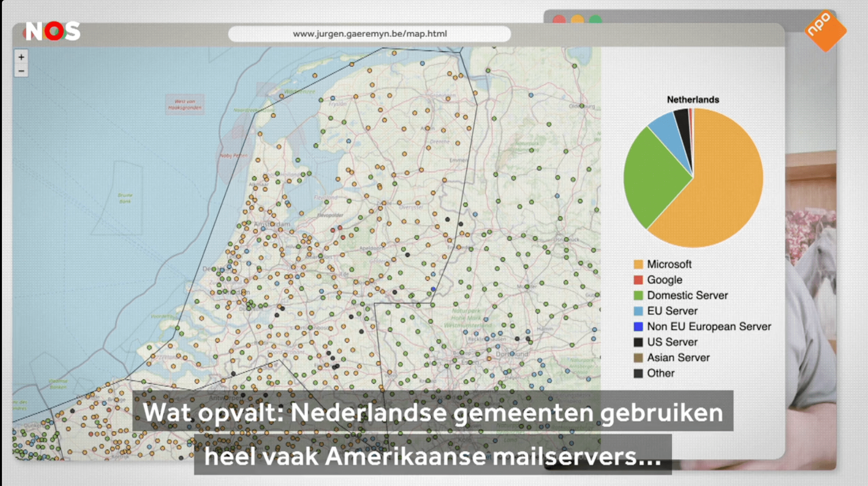
Task: Select the Domestic Server legend label
Action: tap(687, 295)
